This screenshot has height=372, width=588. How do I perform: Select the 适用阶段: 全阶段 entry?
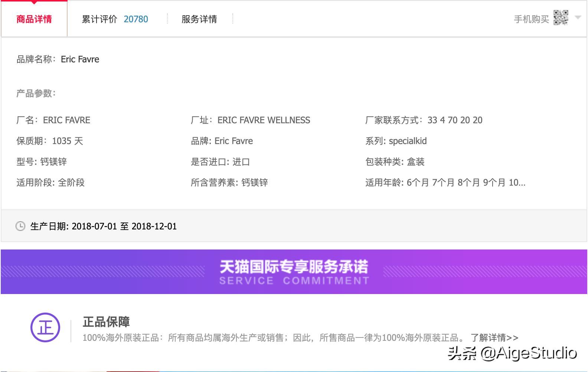click(x=50, y=183)
